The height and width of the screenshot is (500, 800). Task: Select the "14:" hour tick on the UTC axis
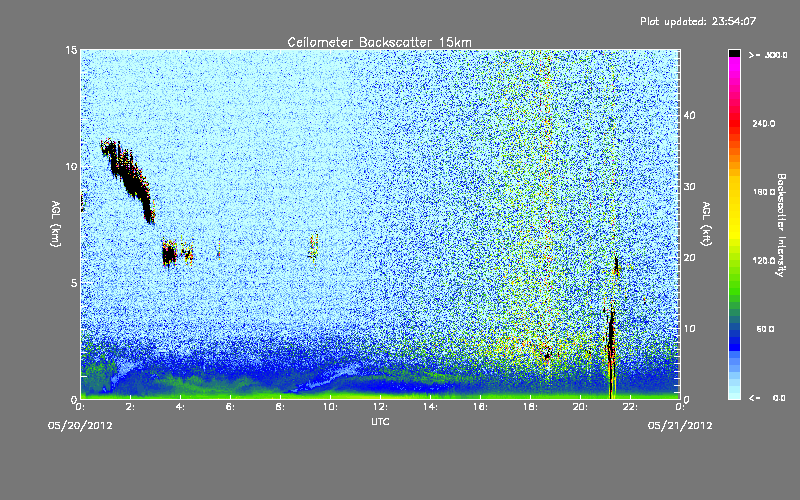click(431, 407)
